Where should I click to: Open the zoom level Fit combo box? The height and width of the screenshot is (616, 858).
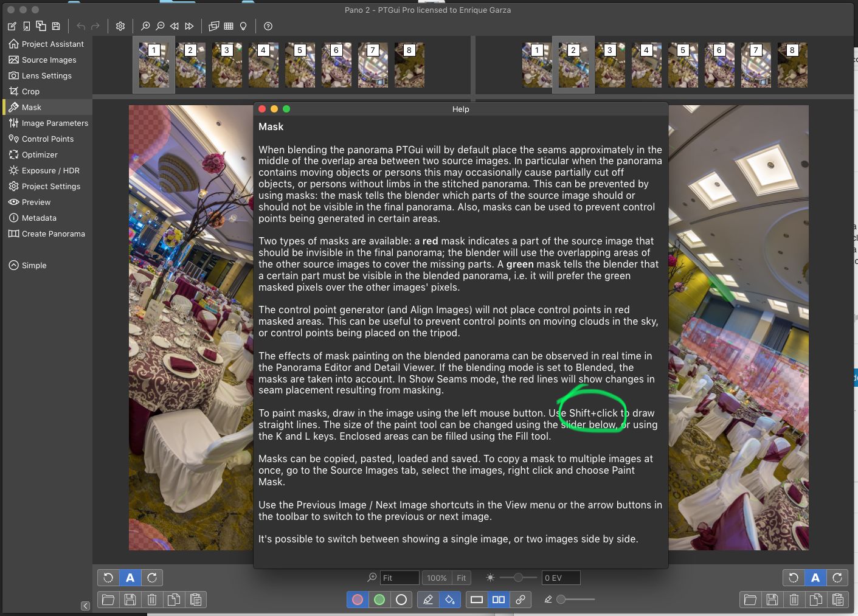[x=399, y=578]
